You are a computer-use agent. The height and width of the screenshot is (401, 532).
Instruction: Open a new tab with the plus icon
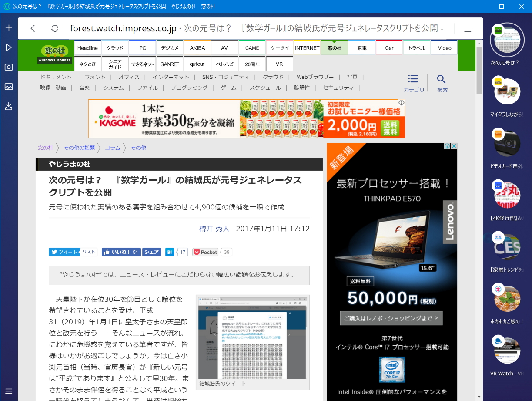(8, 27)
